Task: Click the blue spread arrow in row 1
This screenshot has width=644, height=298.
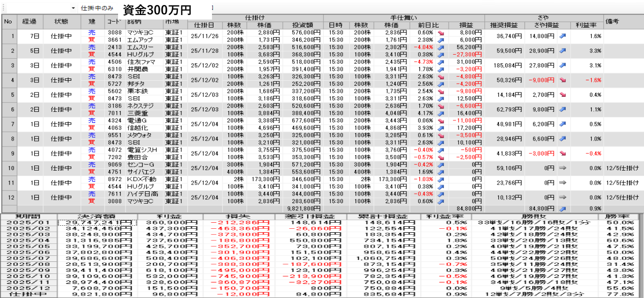Action: [563, 36]
